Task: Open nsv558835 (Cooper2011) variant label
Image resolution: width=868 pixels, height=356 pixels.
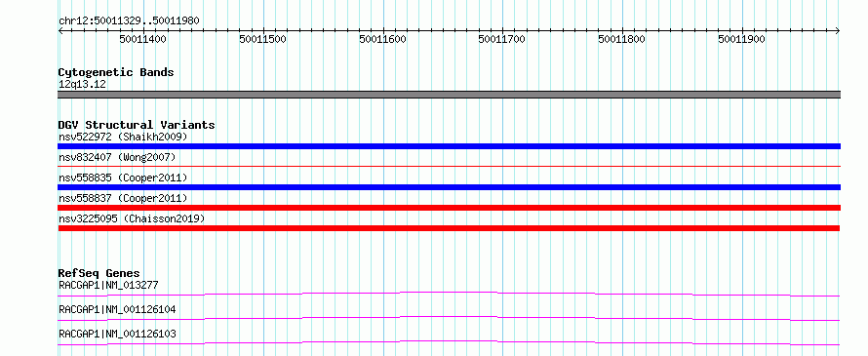Action: [124, 178]
